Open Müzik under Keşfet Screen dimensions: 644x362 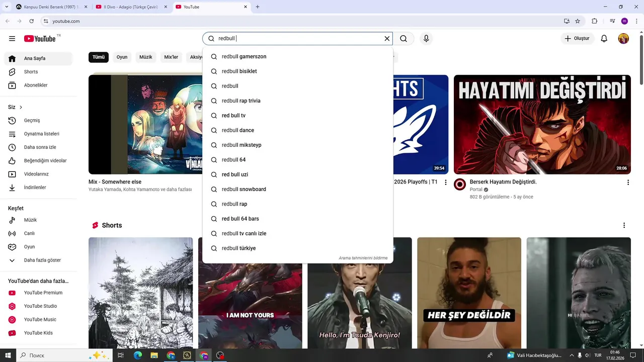(x=38, y=220)
